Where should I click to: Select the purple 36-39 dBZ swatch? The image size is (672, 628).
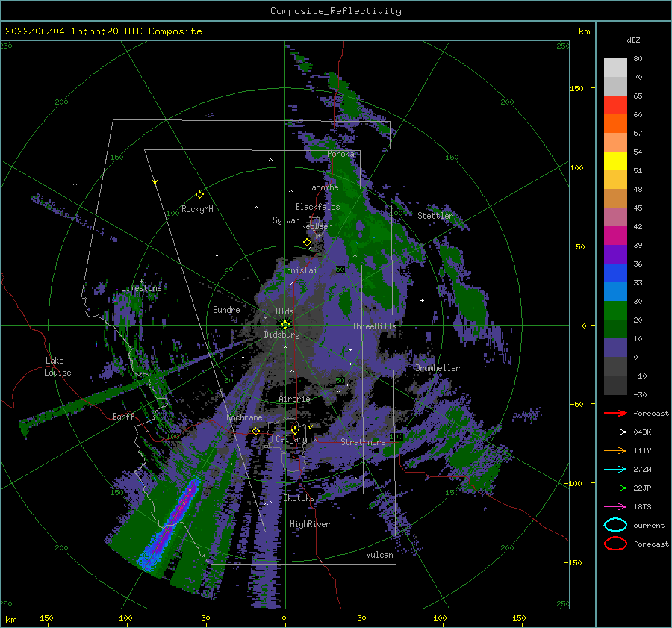(x=615, y=255)
